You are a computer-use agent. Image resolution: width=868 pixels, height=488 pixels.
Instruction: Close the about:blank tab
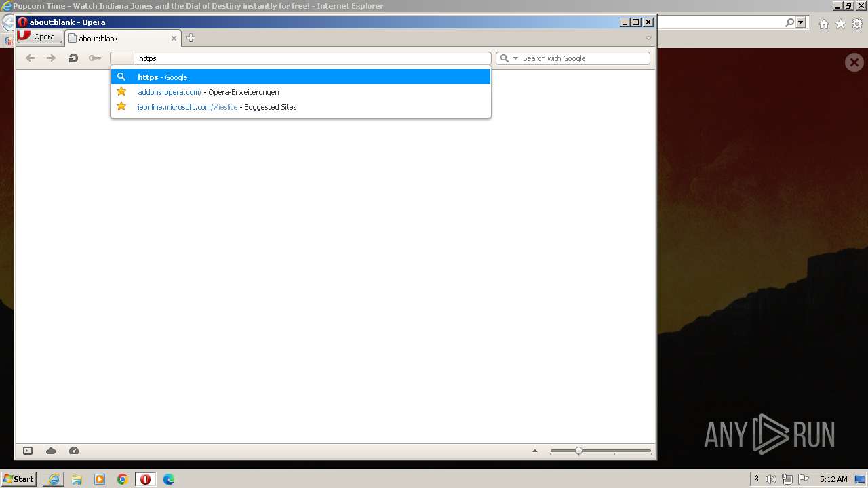pyautogui.click(x=174, y=39)
